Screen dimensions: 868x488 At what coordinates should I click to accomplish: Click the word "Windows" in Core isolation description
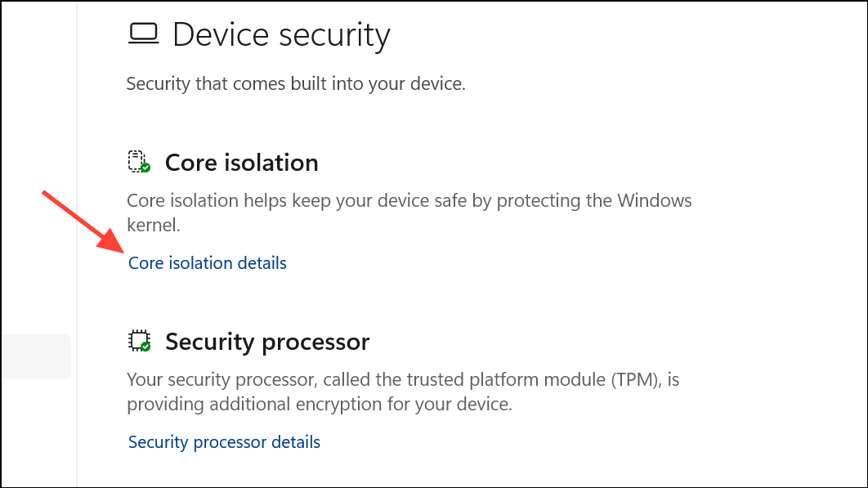tap(654, 200)
